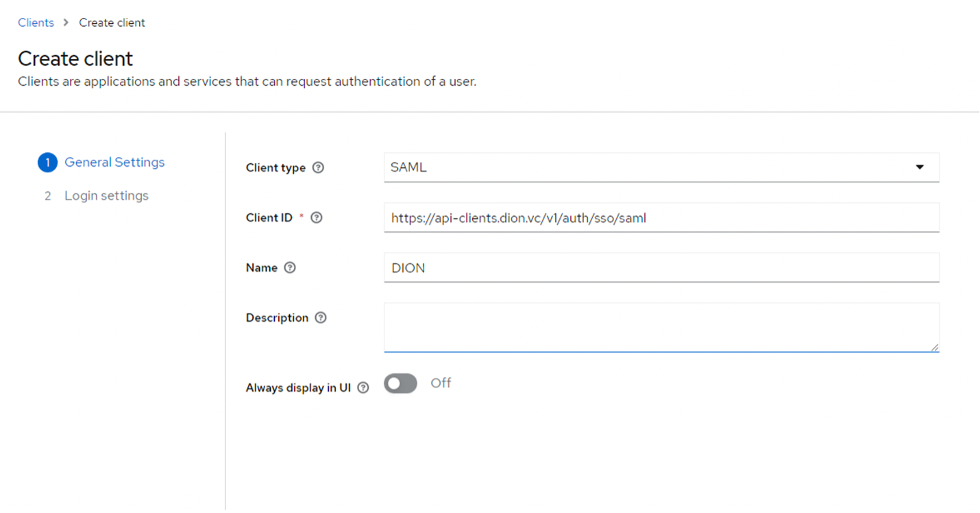Click the Create client page heading
Screen dimensions: 980x513
coord(75,58)
